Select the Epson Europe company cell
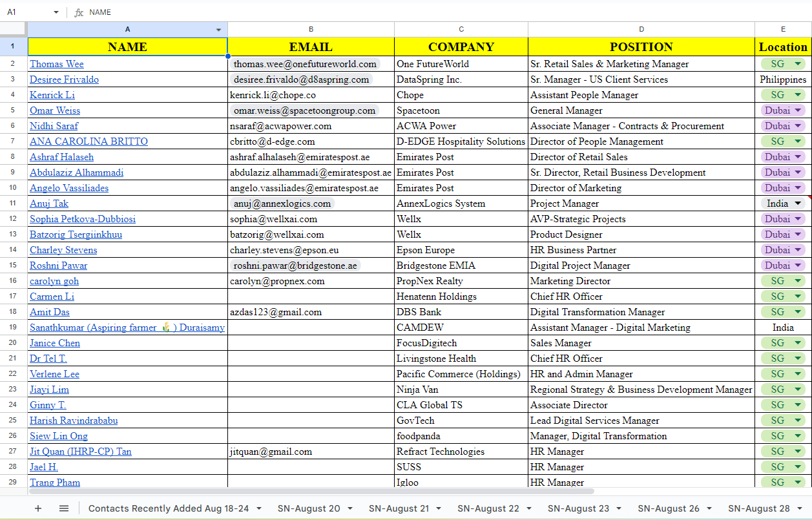The width and height of the screenshot is (812, 520). [461, 250]
